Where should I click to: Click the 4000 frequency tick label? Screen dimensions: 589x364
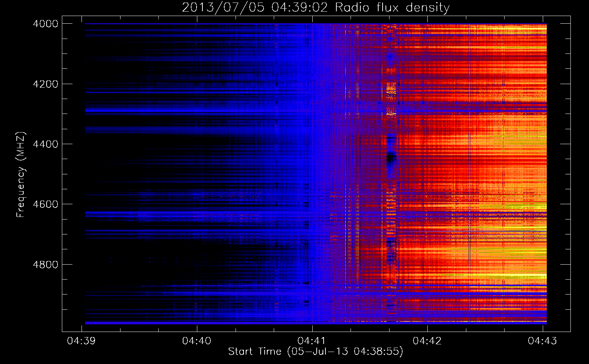coord(46,24)
